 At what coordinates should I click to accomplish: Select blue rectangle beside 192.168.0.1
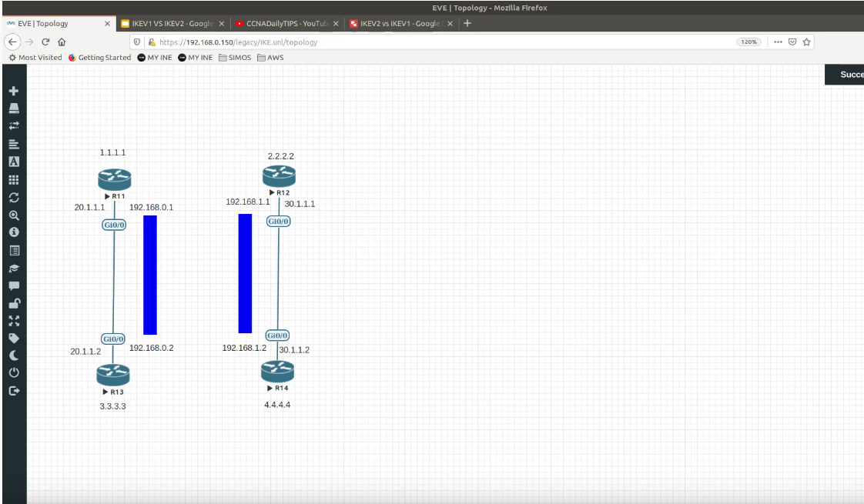click(150, 275)
